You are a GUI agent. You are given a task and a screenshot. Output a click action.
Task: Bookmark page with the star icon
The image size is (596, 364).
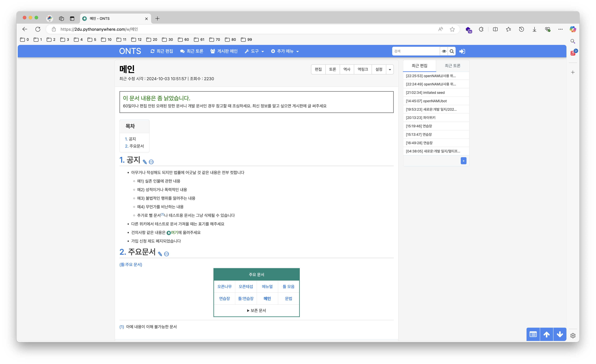tap(452, 29)
